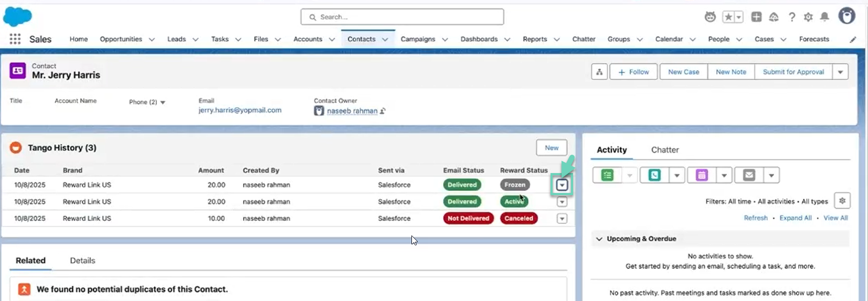The height and width of the screenshot is (301, 868).
Task: Click the Follow button
Action: point(633,72)
